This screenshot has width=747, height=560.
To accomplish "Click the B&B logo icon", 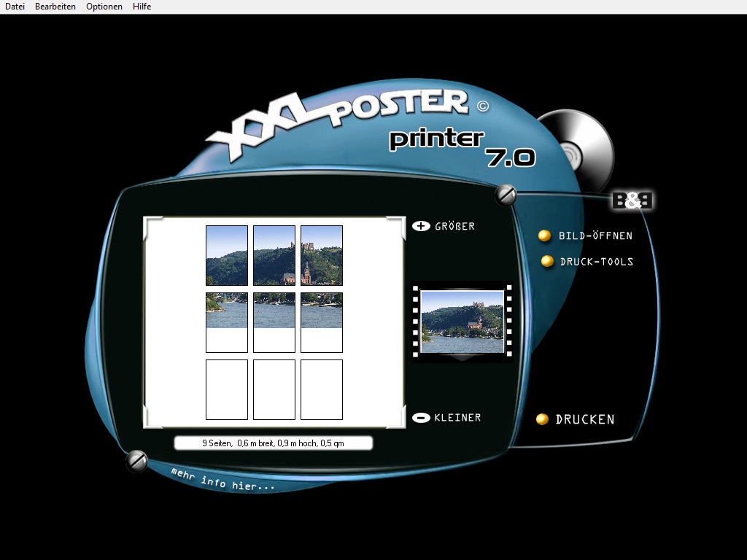I will 632,201.
